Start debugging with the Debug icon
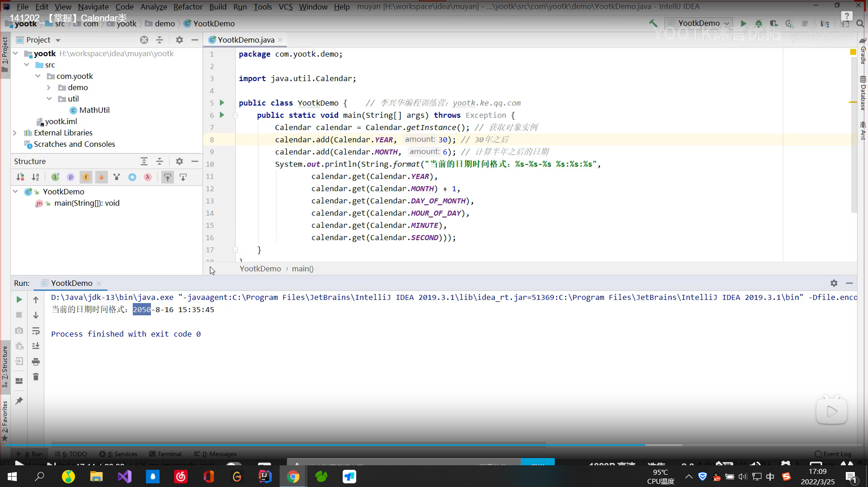Viewport: 868px width, 487px height. [x=758, y=24]
